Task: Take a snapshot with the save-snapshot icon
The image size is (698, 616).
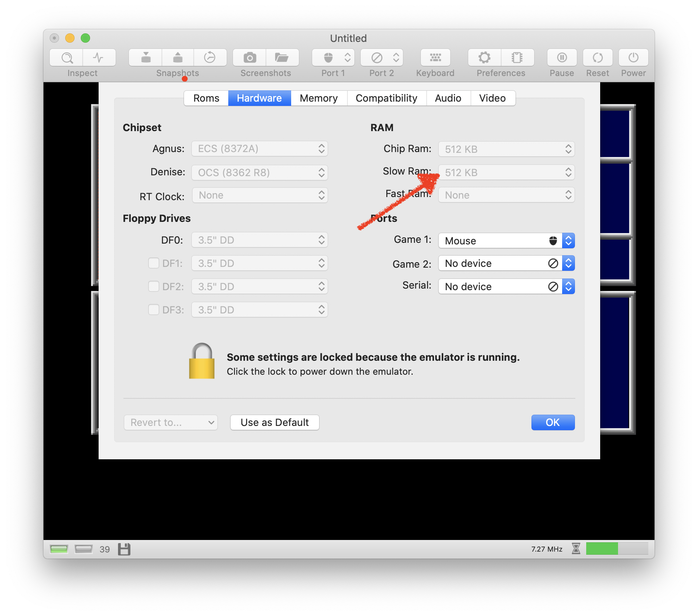Action: point(146,58)
